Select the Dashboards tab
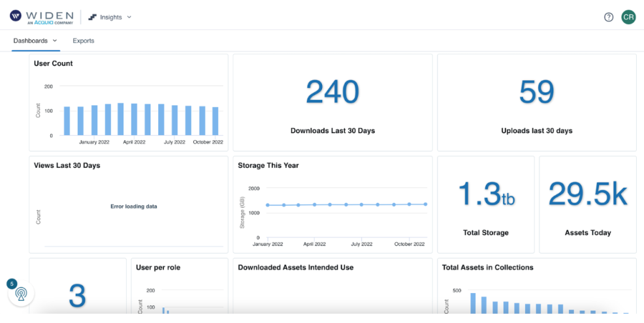Screen dimensions: 644x323 click(x=31, y=40)
